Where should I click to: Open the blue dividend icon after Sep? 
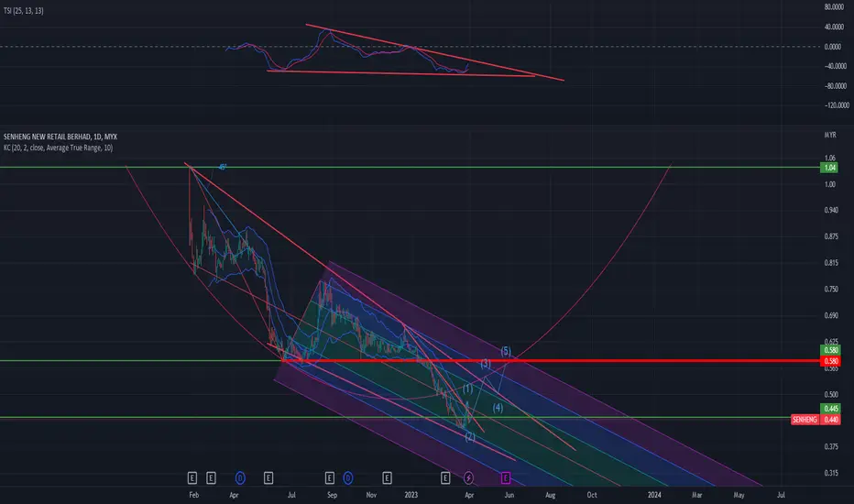point(348,477)
